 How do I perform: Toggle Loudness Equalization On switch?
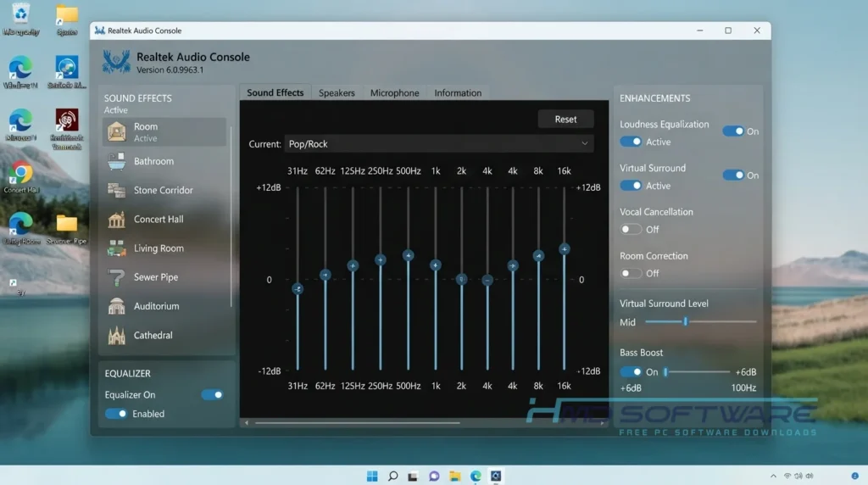pos(733,131)
